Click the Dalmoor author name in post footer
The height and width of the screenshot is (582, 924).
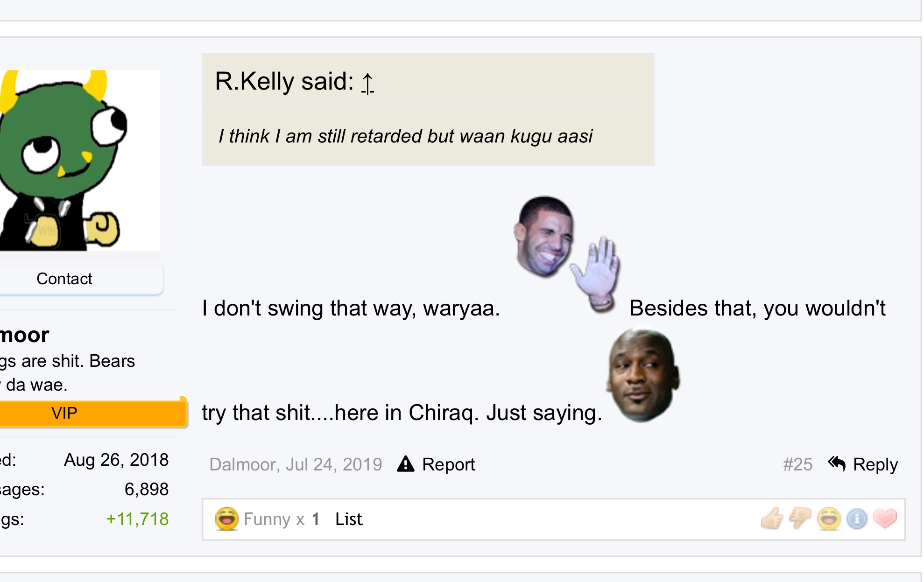click(x=243, y=464)
